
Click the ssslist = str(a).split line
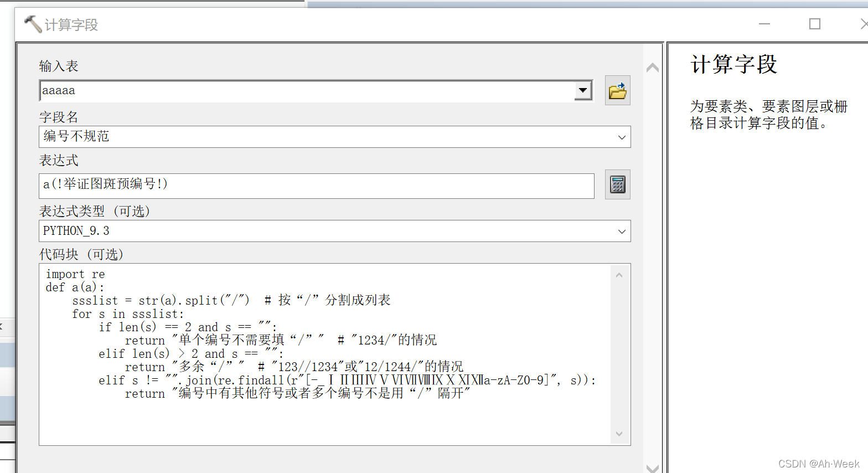tap(231, 301)
